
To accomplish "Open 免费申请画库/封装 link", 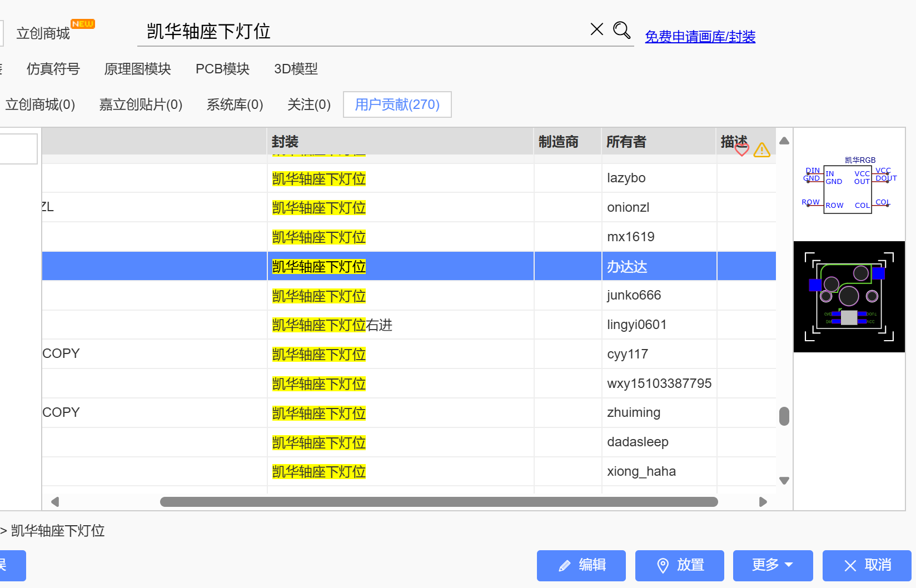I will 700,37.
